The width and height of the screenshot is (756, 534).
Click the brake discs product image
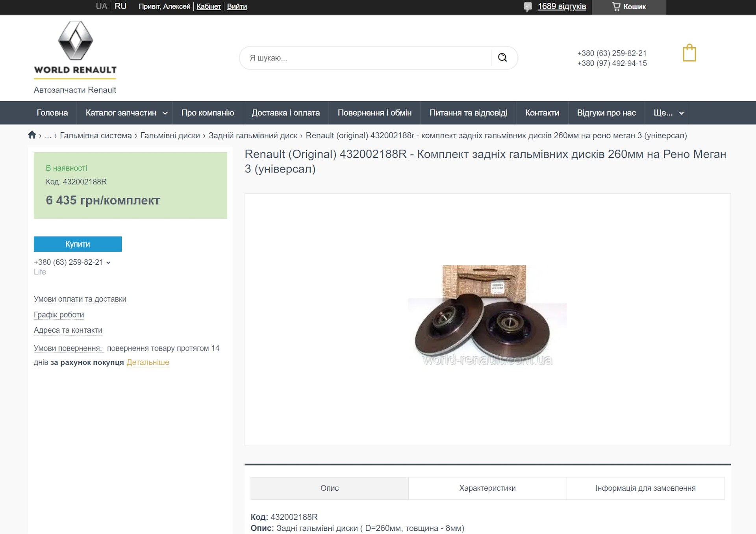pos(487,316)
